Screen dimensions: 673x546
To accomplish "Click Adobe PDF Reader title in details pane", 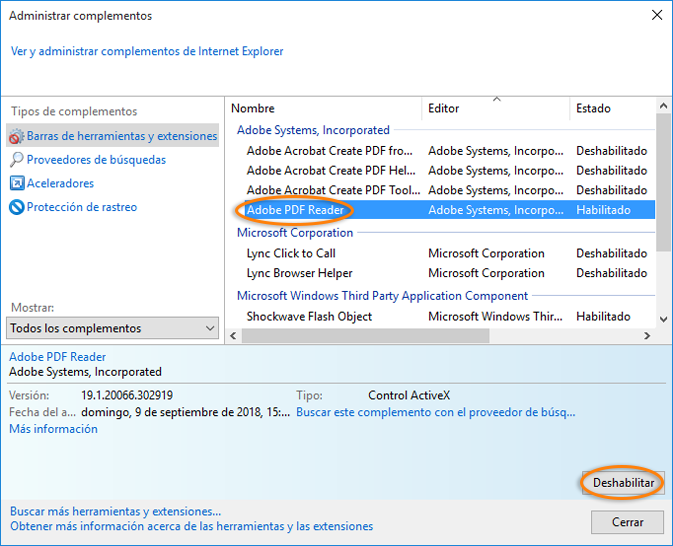I will coord(58,357).
